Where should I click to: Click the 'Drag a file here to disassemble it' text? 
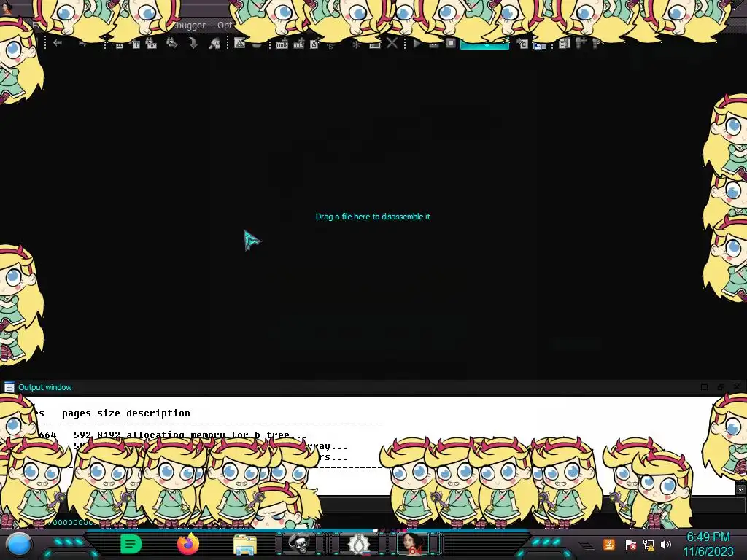(373, 217)
